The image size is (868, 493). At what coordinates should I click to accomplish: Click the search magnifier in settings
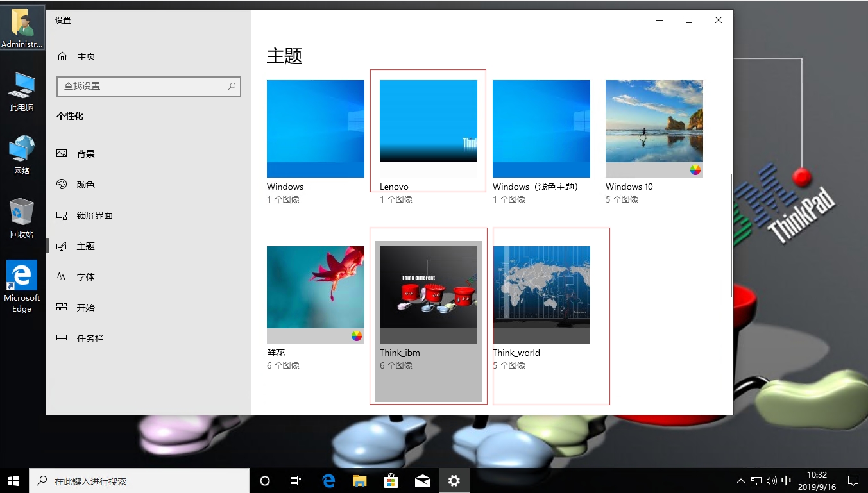pyautogui.click(x=232, y=86)
